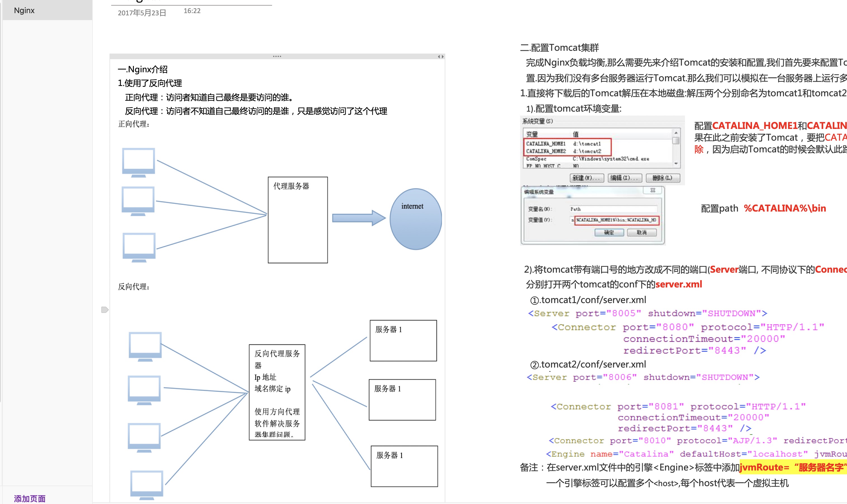The height and width of the screenshot is (504, 847).
Task: Click the note container width arrows icon
Action: 441,57
